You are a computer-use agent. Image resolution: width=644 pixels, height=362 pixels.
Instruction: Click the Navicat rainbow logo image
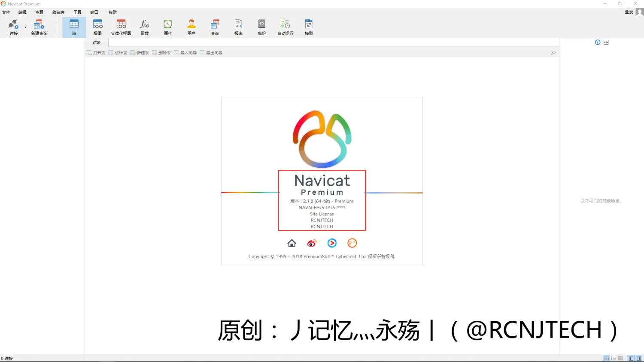pos(322,139)
